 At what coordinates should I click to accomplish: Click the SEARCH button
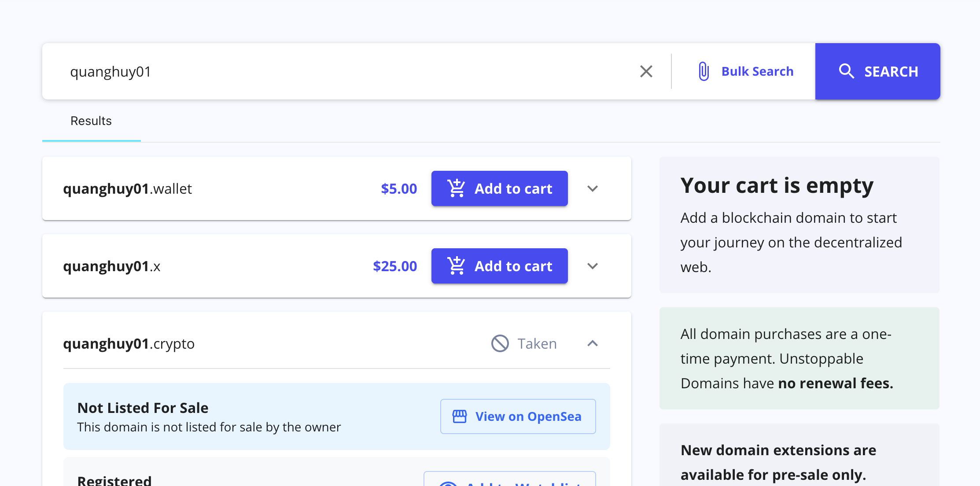877,71
